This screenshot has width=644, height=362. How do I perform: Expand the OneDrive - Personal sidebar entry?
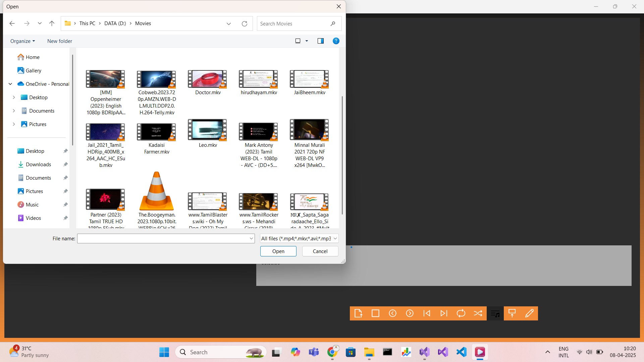[10, 84]
